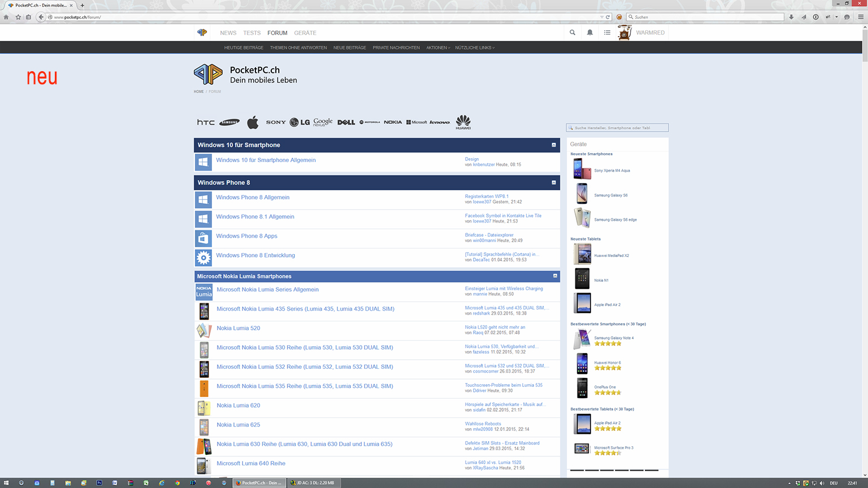Click the PocketPC.ch logo in the navigation bar
The width and height of the screenshot is (868, 488).
202,33
